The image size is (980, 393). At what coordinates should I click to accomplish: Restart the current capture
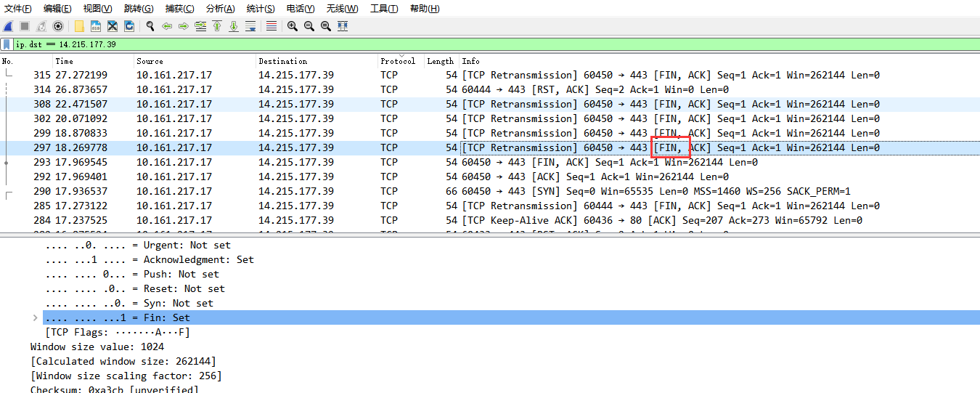point(41,26)
